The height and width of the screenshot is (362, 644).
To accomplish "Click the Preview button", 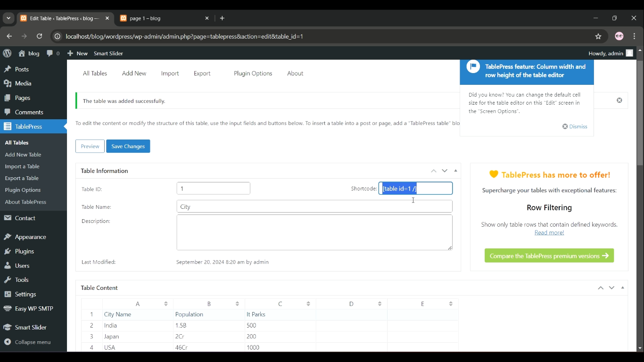I will [90, 146].
